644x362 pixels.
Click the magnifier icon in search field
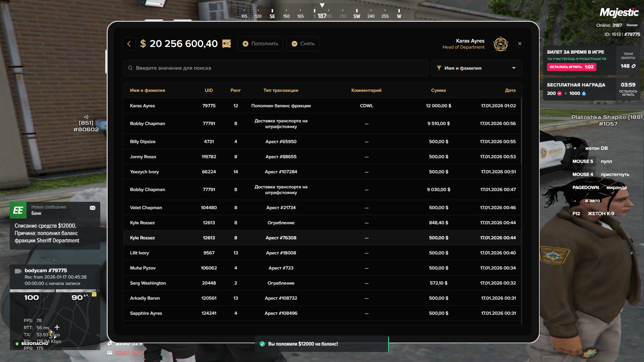tap(130, 68)
